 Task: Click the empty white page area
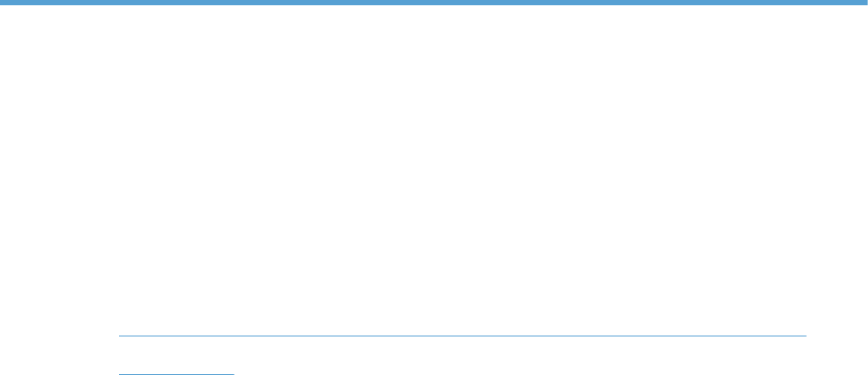(x=434, y=166)
